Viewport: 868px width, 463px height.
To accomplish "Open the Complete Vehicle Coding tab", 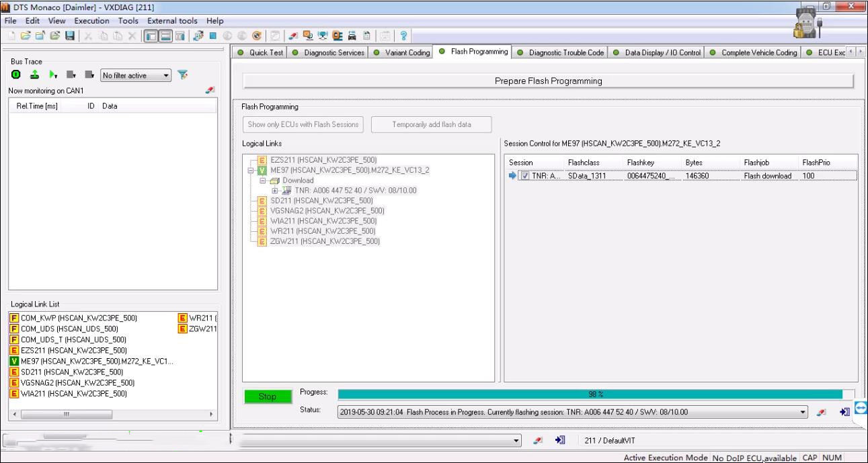I will pyautogui.click(x=754, y=52).
